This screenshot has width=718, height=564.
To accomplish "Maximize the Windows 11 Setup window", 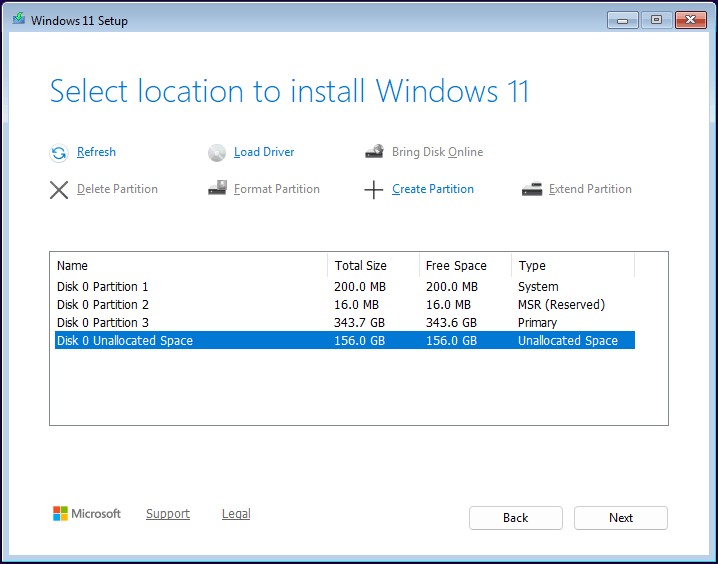I will 656,20.
